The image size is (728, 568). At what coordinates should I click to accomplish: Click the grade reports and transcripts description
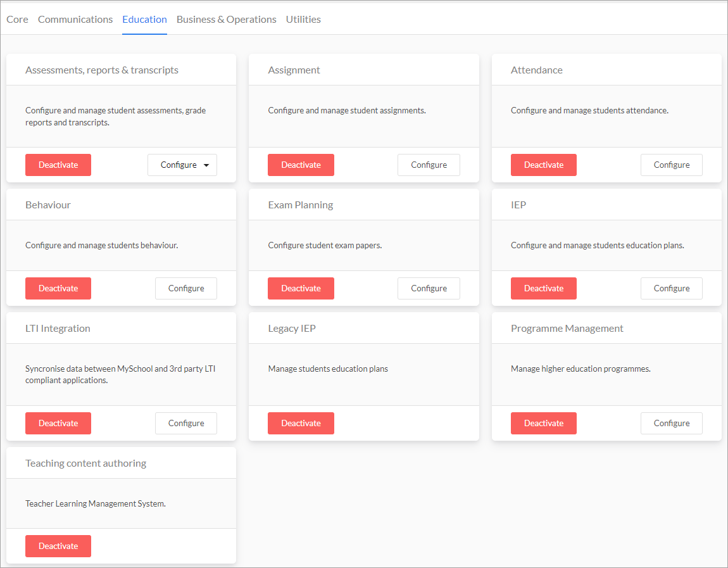coord(115,117)
